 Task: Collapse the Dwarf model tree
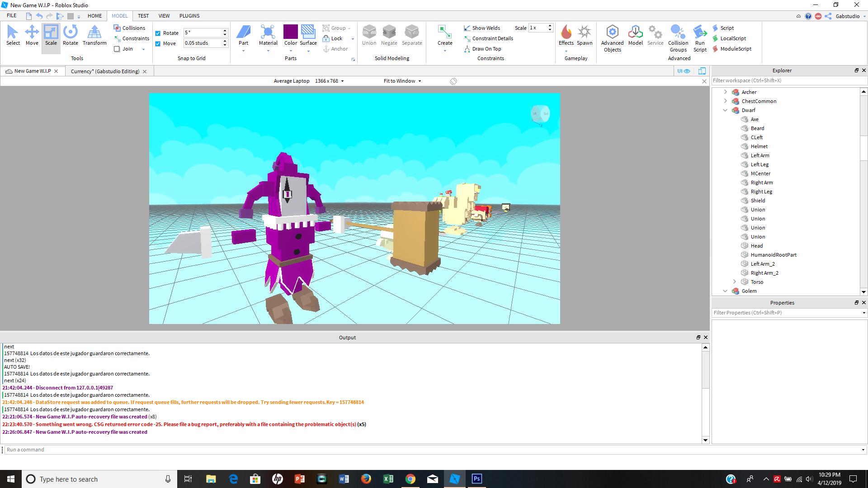[x=726, y=110]
